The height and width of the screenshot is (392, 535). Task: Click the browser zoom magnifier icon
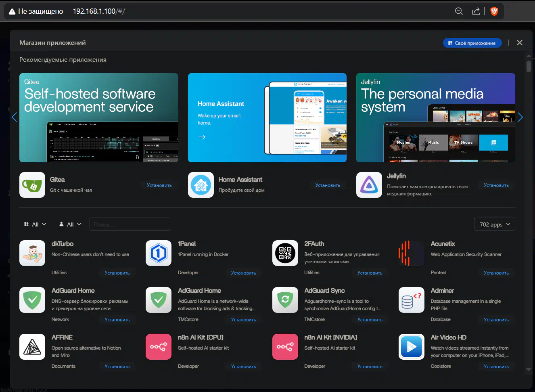coord(459,11)
